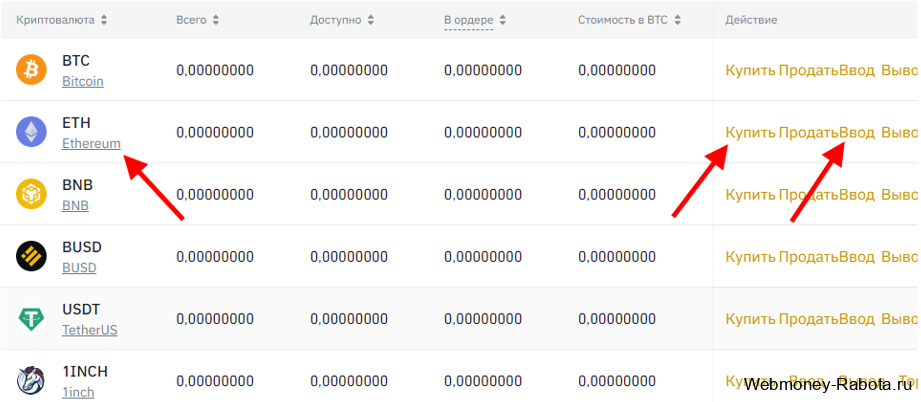921x402 pixels.
Task: Click the 1INCH ticker text
Action: coord(85,371)
